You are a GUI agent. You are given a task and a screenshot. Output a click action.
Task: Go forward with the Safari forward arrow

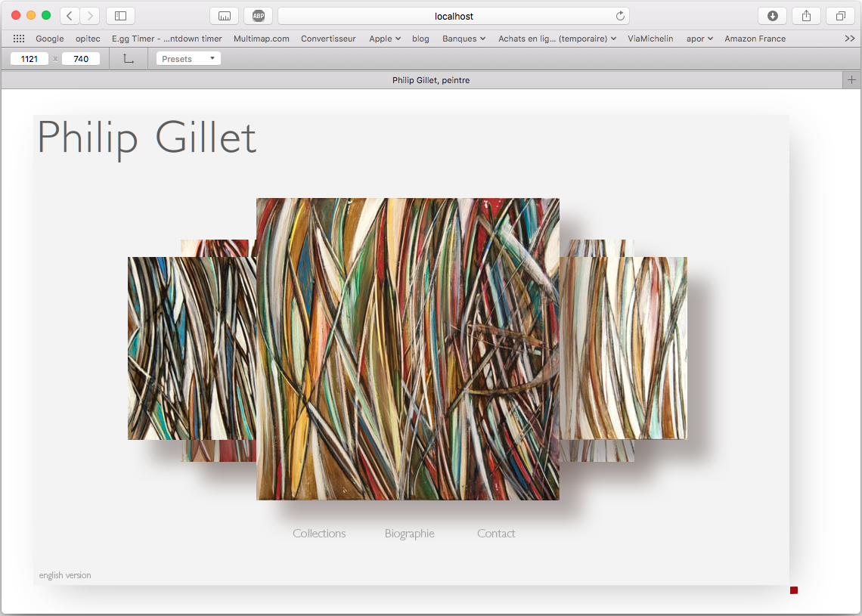coord(90,16)
